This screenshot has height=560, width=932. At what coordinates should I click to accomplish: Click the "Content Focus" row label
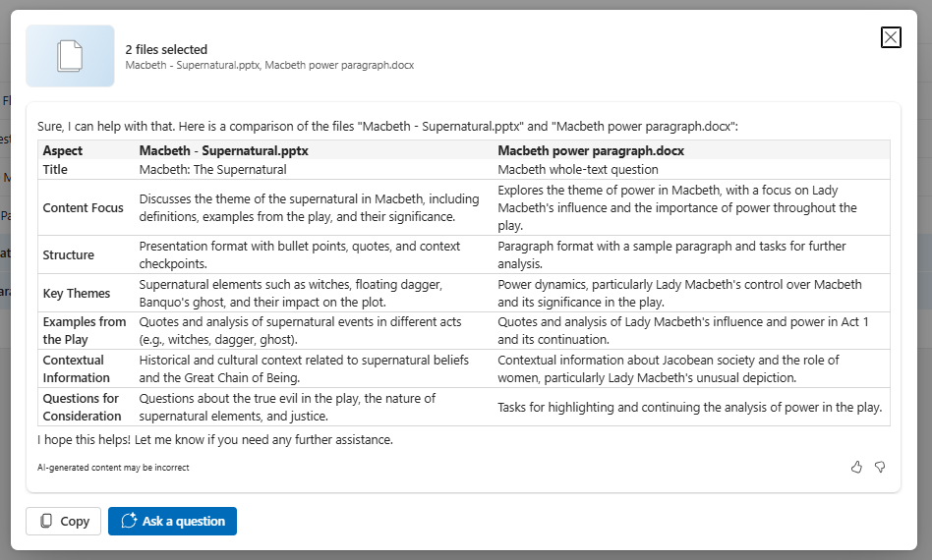click(x=84, y=208)
